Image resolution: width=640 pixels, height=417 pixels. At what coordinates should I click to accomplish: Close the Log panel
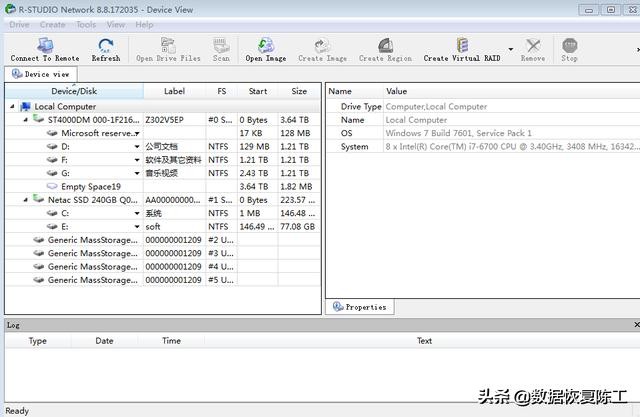pyautogui.click(x=637, y=324)
